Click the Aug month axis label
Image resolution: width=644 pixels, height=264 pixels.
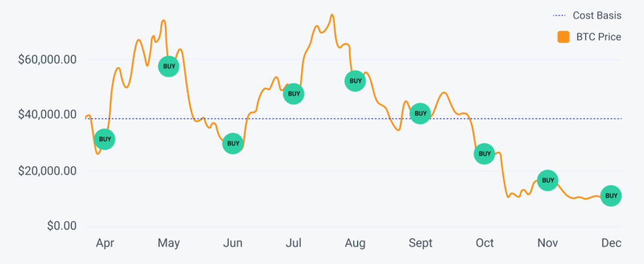(355, 244)
